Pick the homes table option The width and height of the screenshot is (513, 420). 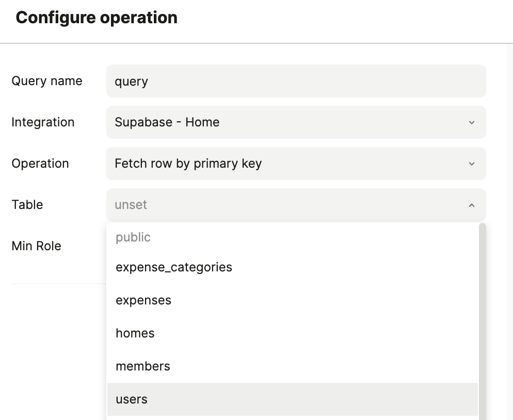(135, 333)
